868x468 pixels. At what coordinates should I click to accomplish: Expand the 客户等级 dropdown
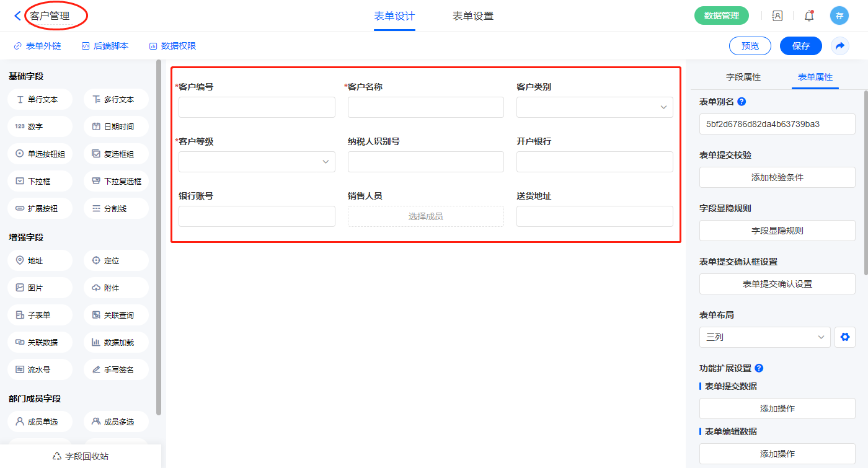pos(257,162)
